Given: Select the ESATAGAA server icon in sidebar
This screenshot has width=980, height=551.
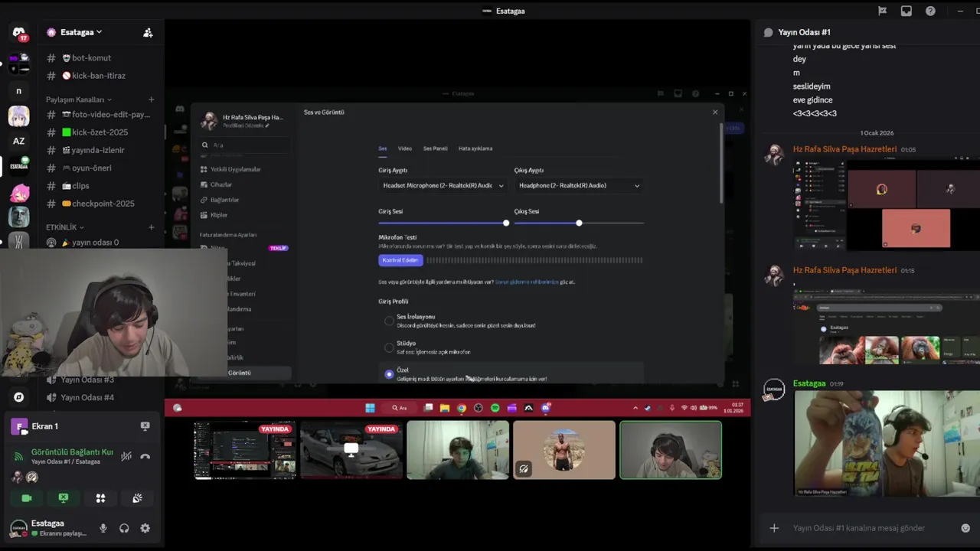Looking at the screenshot, I should pyautogui.click(x=19, y=166).
